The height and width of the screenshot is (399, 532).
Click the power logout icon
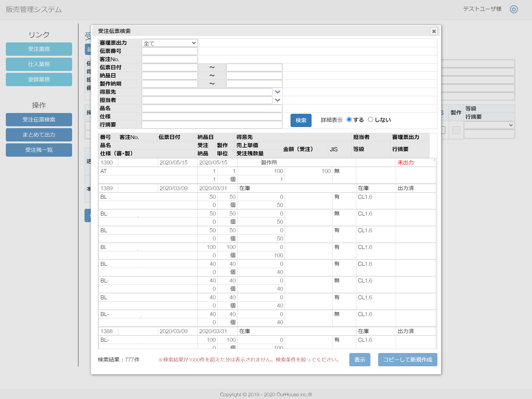click(x=514, y=9)
